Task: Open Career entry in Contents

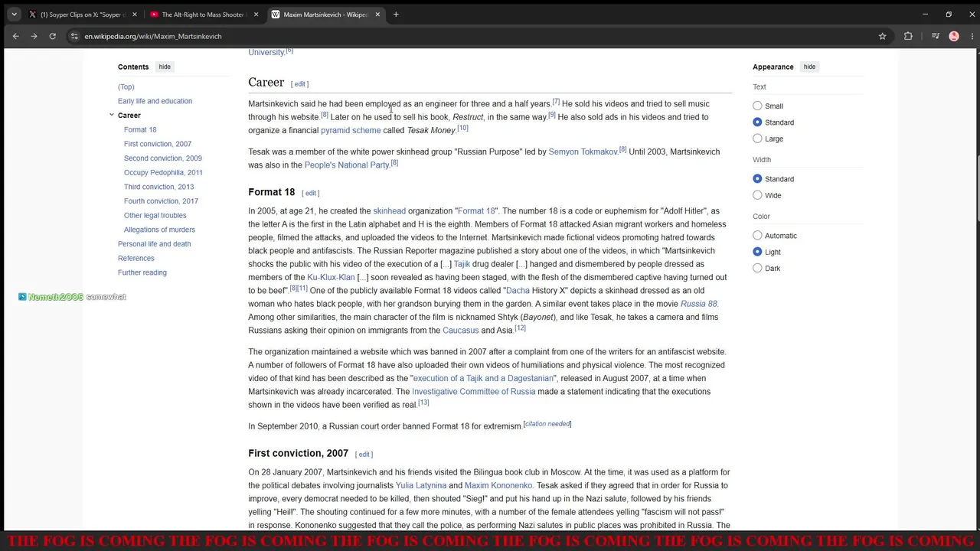Action: tap(129, 115)
